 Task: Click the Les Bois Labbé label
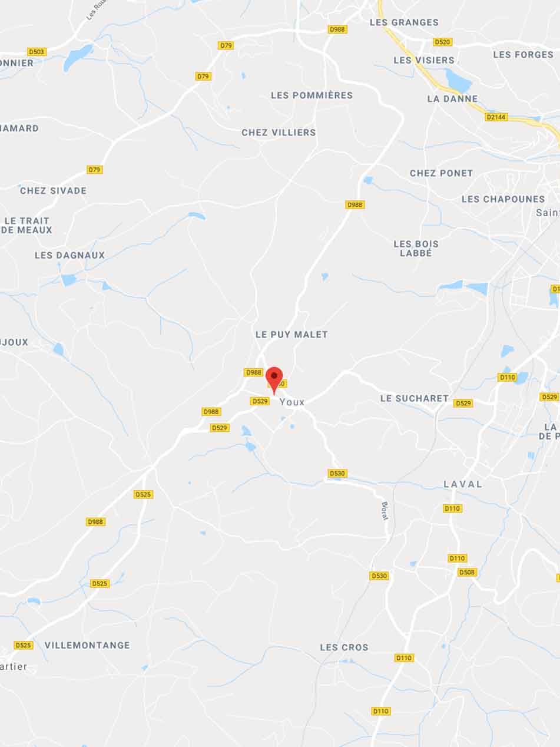click(416, 248)
